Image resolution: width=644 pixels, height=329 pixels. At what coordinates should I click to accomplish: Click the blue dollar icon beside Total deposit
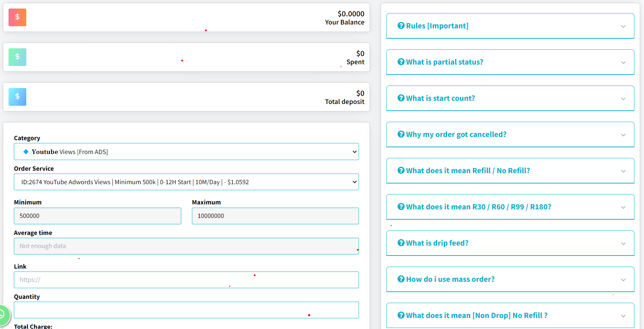pyautogui.click(x=17, y=97)
